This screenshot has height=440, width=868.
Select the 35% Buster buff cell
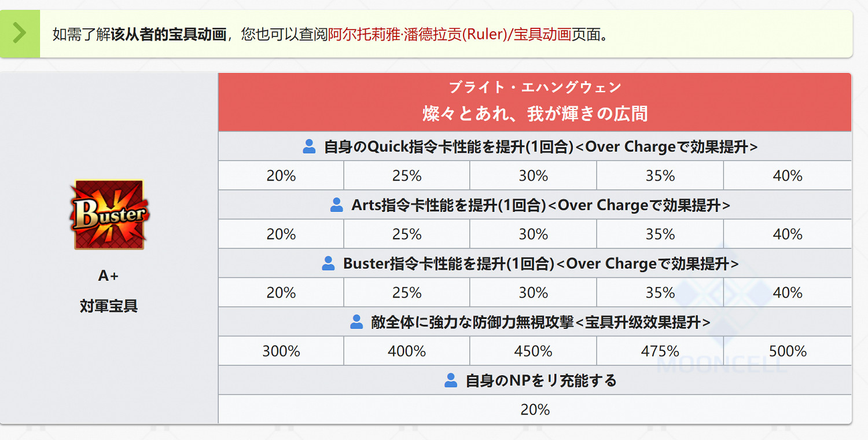[x=660, y=292]
